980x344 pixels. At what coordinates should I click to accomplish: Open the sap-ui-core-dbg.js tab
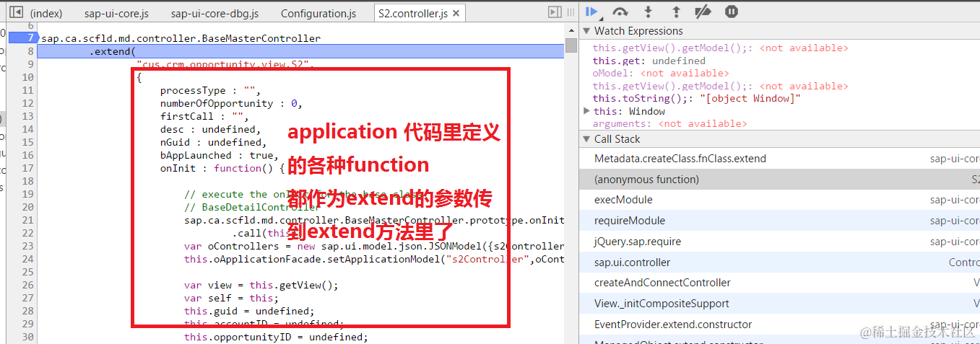tap(214, 14)
